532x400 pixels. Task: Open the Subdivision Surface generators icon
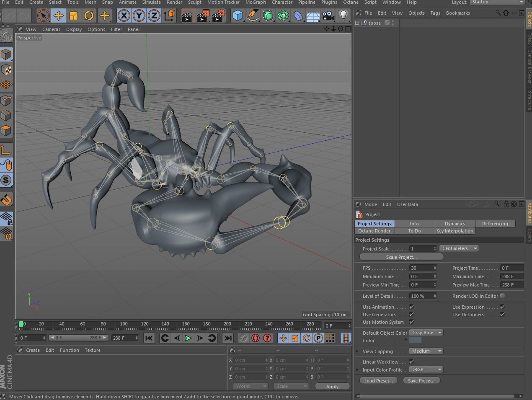coord(268,16)
